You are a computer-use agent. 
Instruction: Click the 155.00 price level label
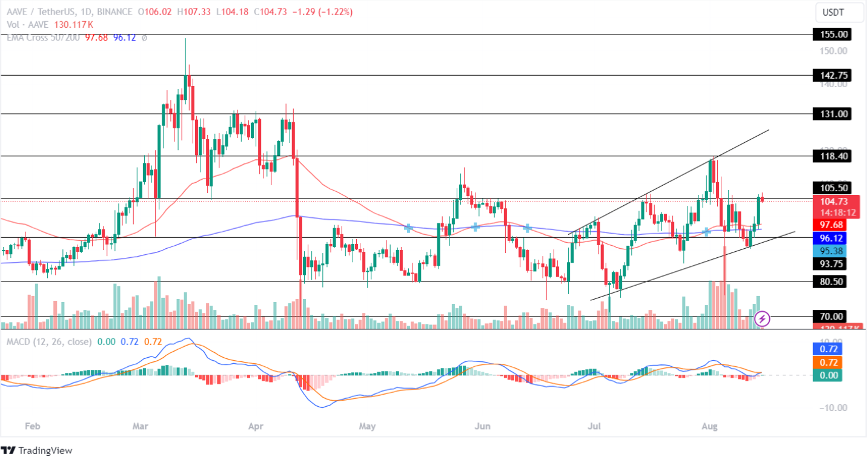point(832,35)
